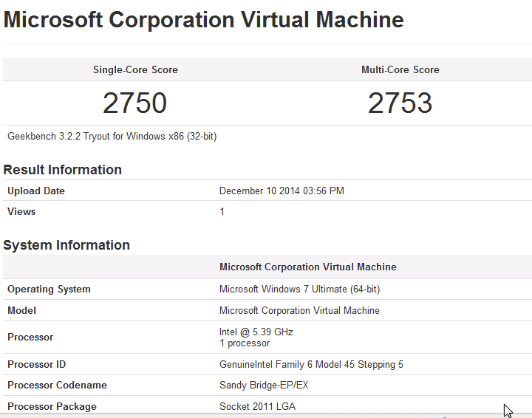Click the Result Information section heading
The height and width of the screenshot is (418, 532).
[x=63, y=170]
